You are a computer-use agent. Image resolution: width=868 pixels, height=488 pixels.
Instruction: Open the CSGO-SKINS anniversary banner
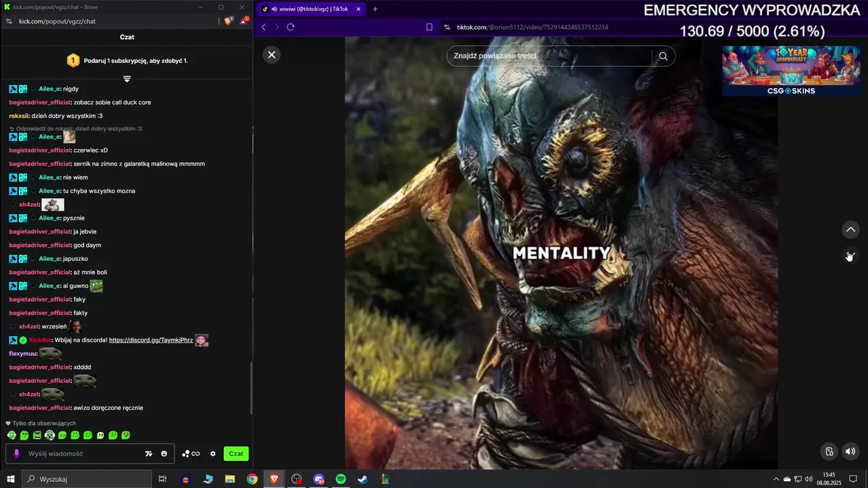791,70
